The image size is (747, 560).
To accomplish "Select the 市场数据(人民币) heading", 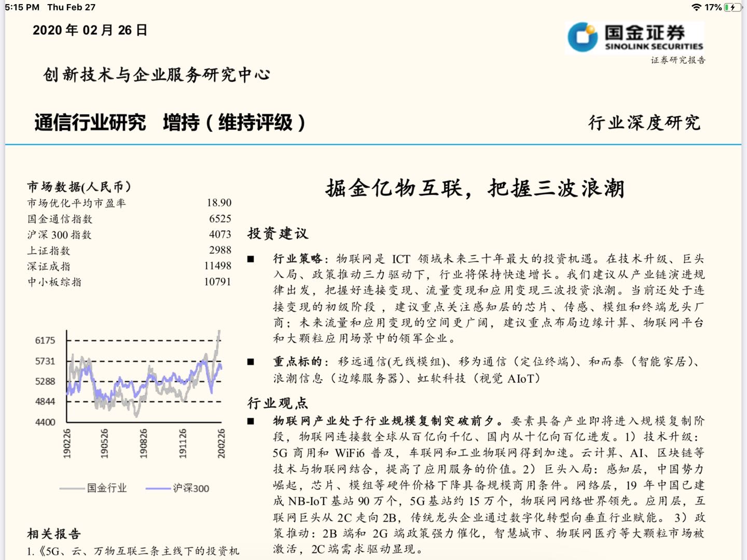I will [x=79, y=187].
